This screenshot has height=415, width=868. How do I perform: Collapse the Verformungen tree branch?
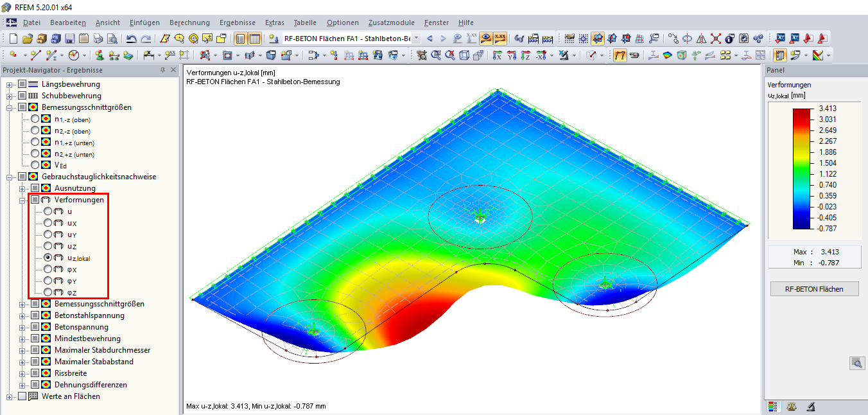point(22,200)
